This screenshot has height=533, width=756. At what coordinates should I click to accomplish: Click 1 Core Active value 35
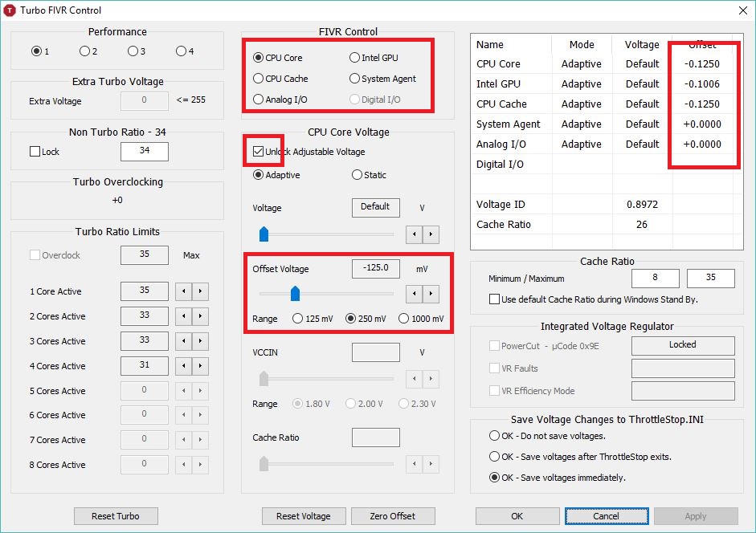coord(145,291)
